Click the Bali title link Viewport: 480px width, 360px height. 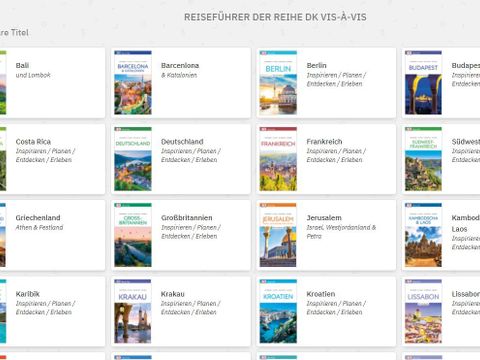click(22, 65)
